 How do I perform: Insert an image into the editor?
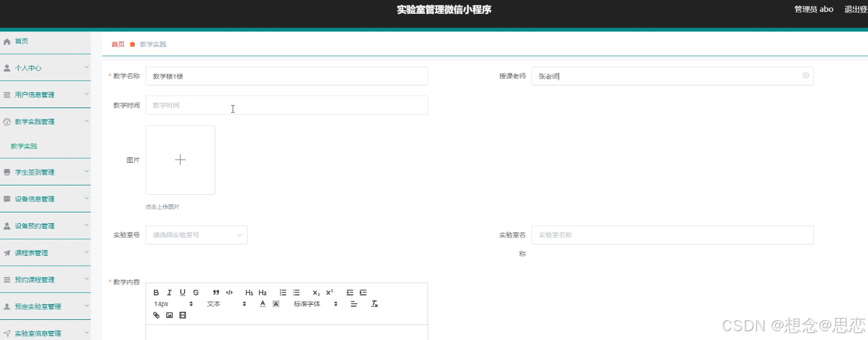tap(169, 315)
